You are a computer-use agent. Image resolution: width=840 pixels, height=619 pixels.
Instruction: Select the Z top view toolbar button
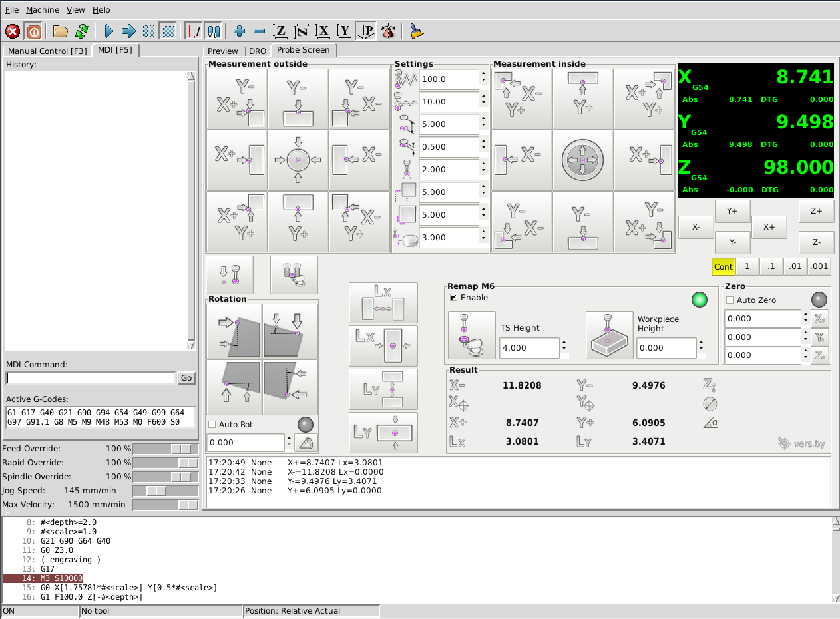(x=281, y=31)
